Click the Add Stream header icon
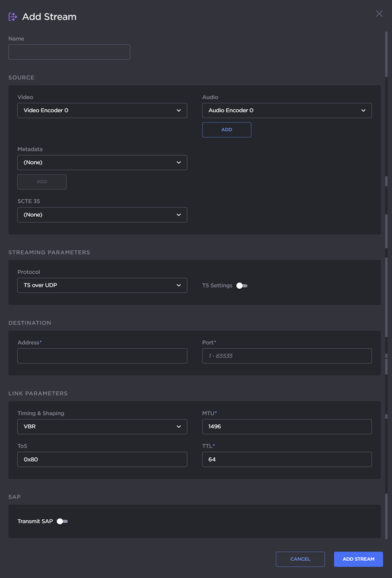Viewport: 392px width, 578px height. 12,17
